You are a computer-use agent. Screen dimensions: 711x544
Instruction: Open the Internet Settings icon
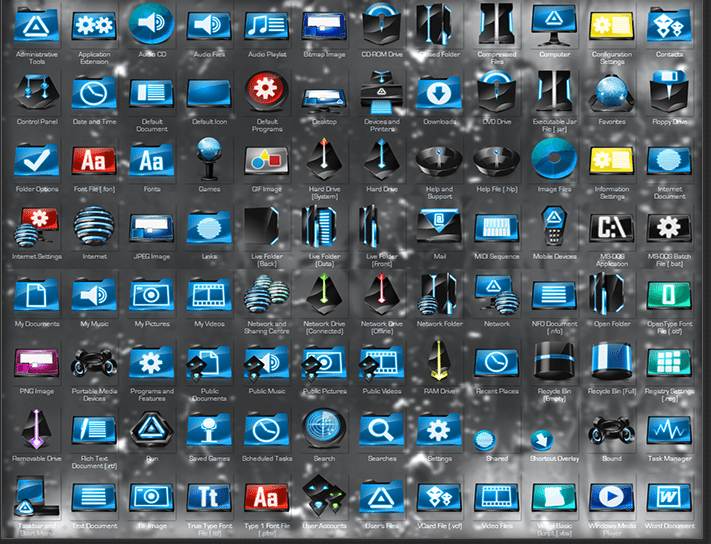pyautogui.click(x=37, y=227)
